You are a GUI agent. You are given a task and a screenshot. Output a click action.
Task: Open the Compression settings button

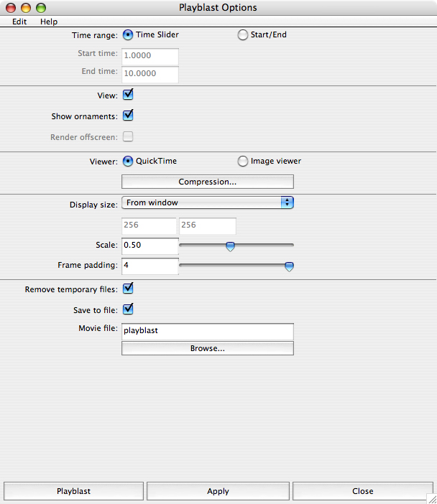(207, 182)
